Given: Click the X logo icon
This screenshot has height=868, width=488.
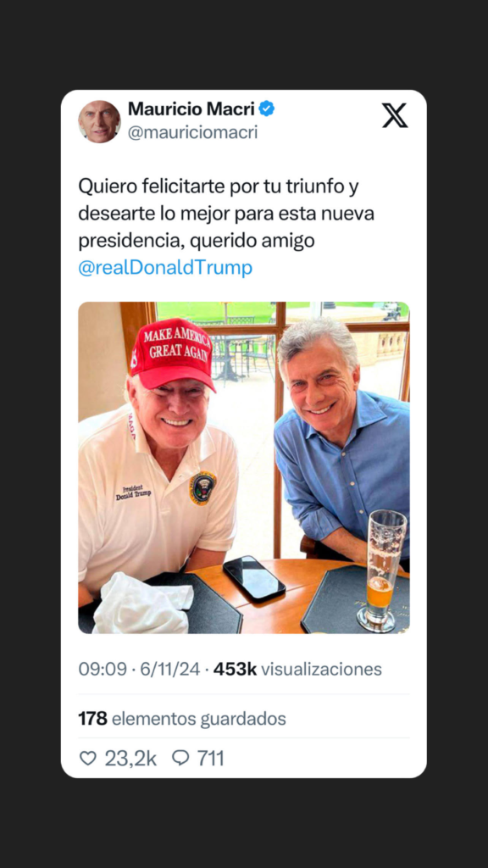Looking at the screenshot, I should pos(395,115).
